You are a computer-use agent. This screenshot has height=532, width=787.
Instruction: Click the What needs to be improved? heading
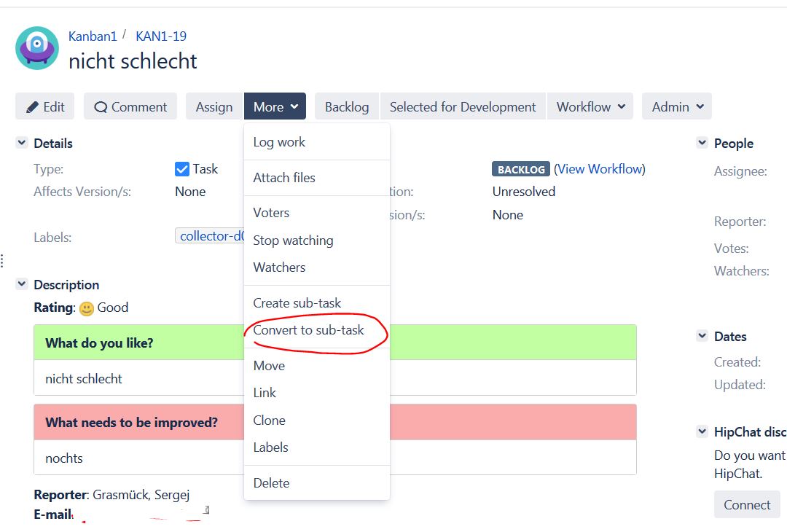tap(131, 423)
